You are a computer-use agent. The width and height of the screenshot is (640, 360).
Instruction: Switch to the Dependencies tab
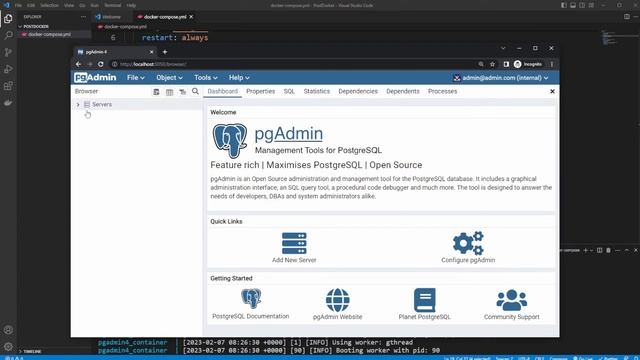(358, 91)
